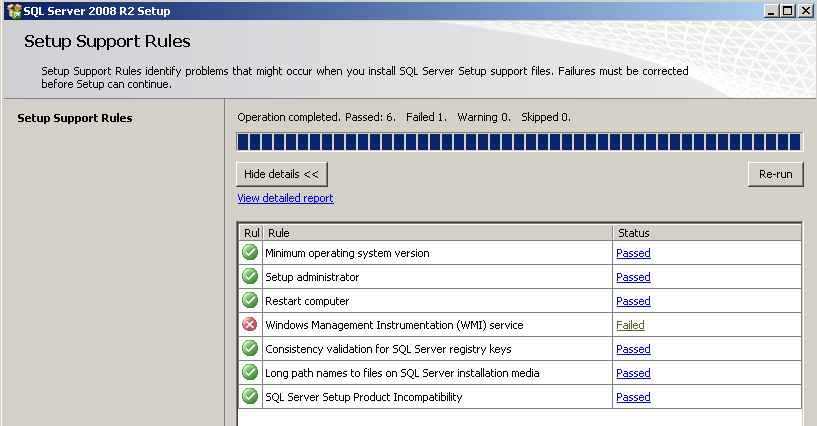Sort by the Status column header
The image size is (817, 426).
[x=707, y=233]
